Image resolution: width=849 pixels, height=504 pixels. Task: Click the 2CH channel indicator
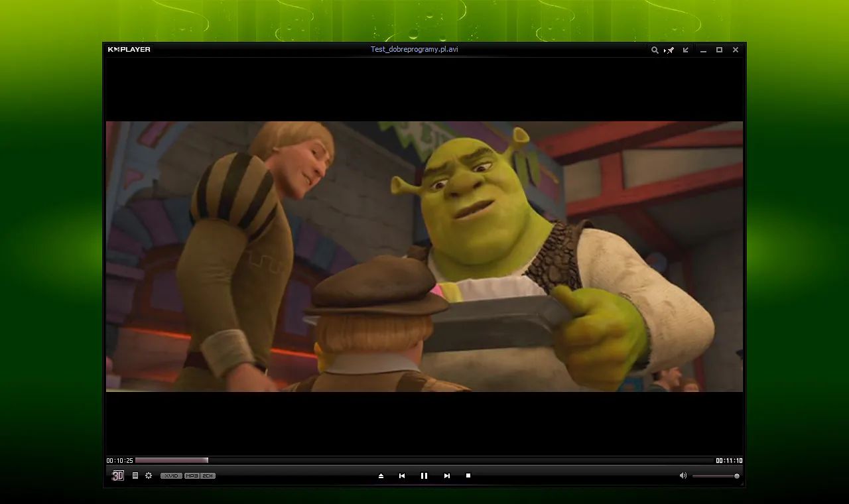click(x=207, y=475)
